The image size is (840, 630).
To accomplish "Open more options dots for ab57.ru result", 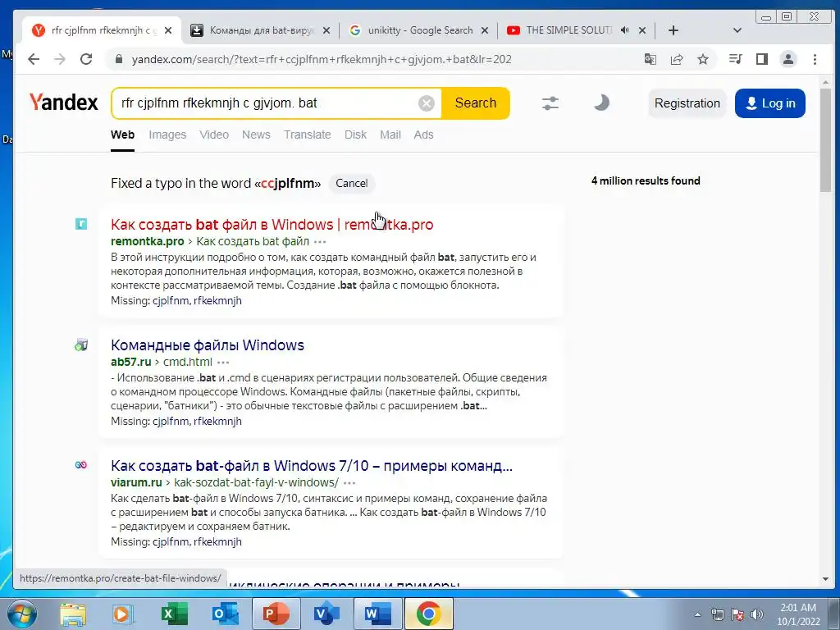I will click(223, 363).
